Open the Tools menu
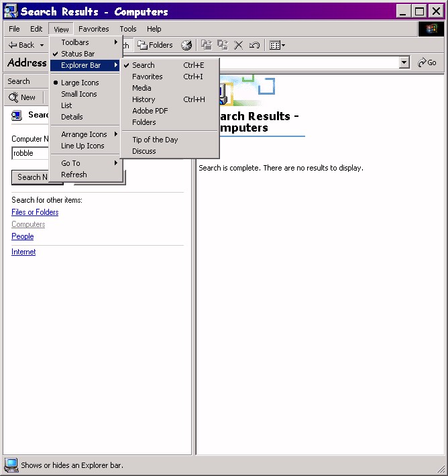Image resolution: width=448 pixels, height=476 pixels. pos(128,29)
